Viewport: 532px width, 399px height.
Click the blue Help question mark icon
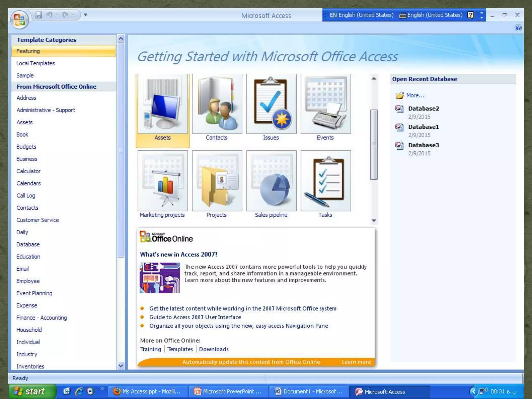click(x=518, y=28)
